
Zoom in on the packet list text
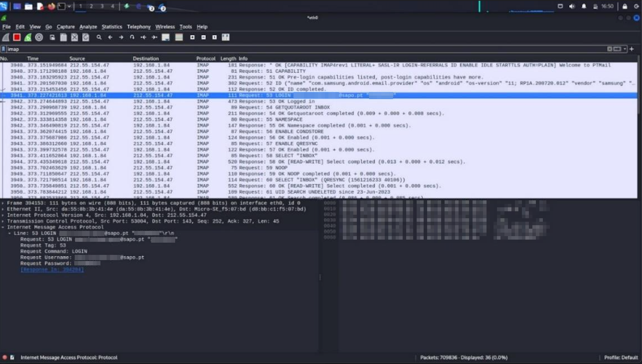pyautogui.click(x=192, y=37)
